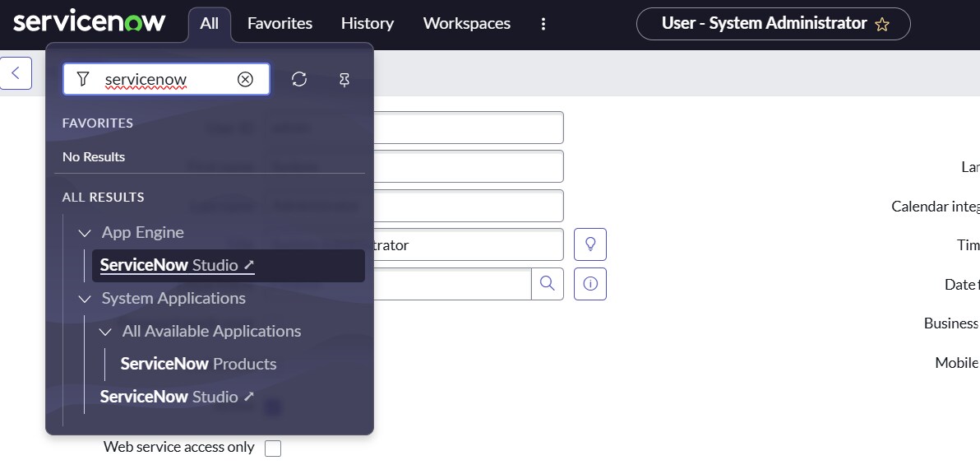Enable Web service access only checkbox
The height and width of the screenshot is (465, 980).
[272, 448]
